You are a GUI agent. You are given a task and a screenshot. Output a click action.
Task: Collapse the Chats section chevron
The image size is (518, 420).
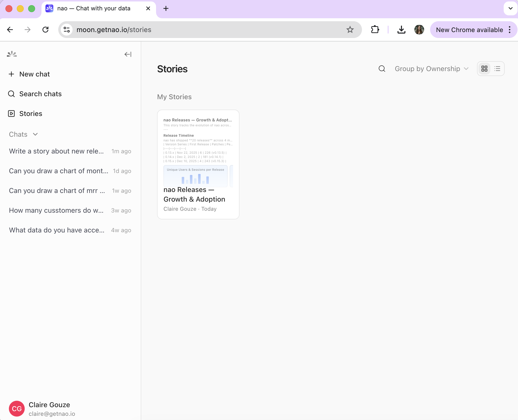tap(35, 134)
